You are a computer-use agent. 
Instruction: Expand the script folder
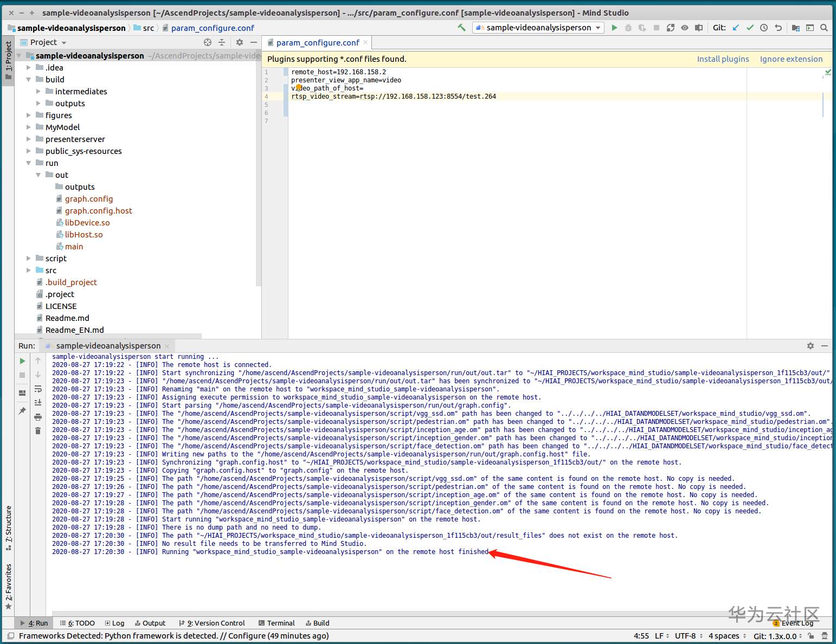[29, 259]
